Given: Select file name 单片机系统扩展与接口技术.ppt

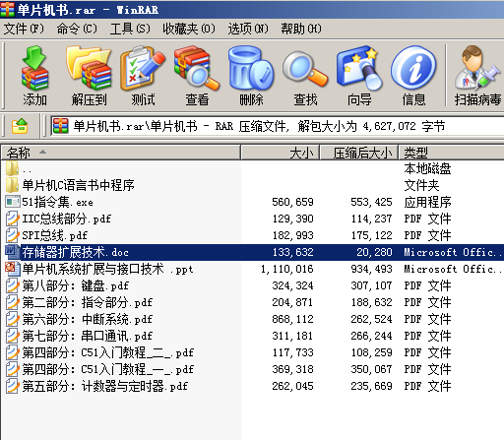Looking at the screenshot, I should [x=107, y=269].
